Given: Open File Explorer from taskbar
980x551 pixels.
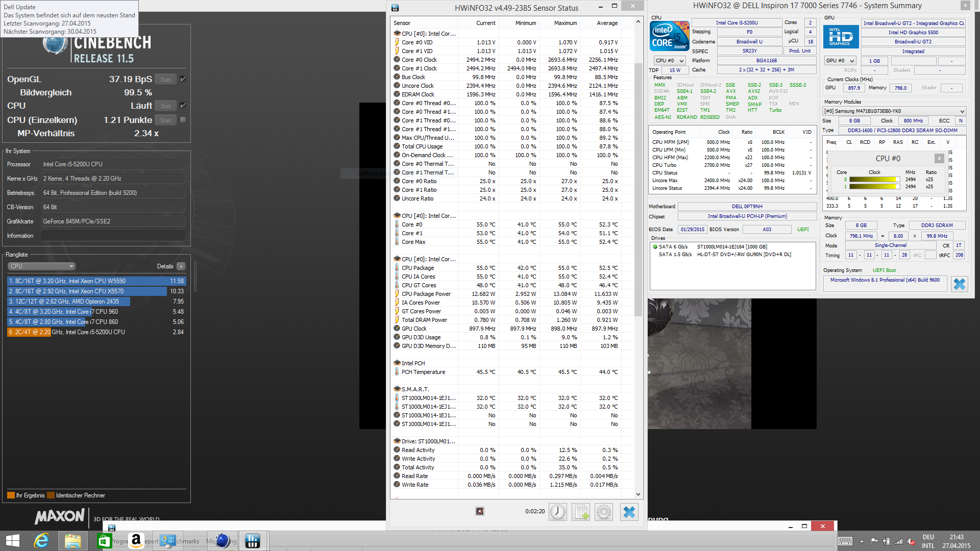Looking at the screenshot, I should [x=72, y=541].
